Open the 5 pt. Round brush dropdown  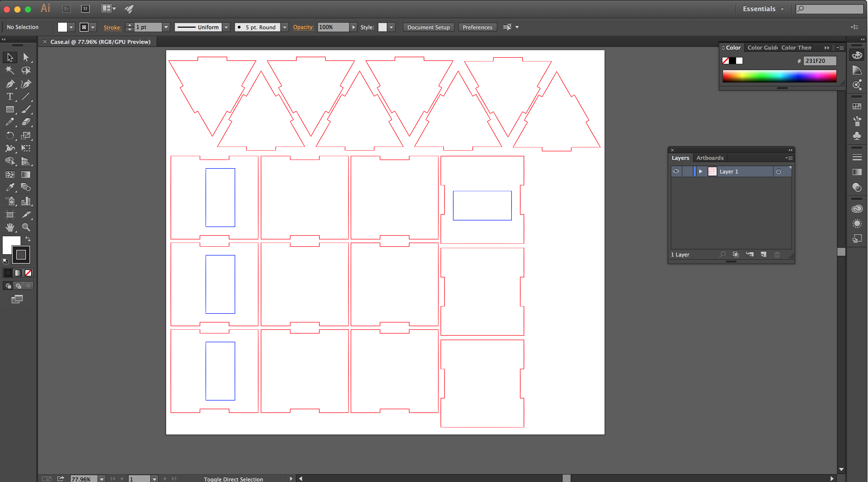click(285, 27)
